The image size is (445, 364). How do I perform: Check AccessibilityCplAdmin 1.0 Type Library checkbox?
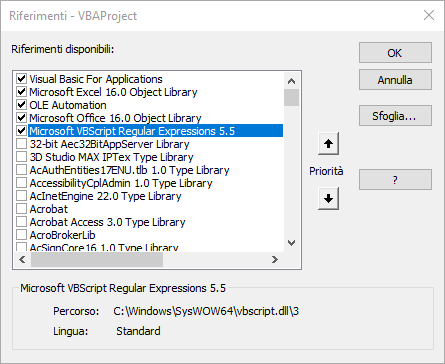coord(21,183)
